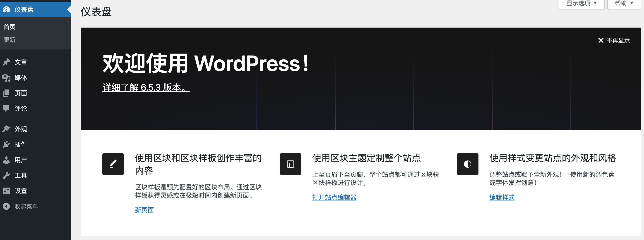Open the 用户 menu label
This screenshot has width=644, height=240.
click(x=21, y=160)
